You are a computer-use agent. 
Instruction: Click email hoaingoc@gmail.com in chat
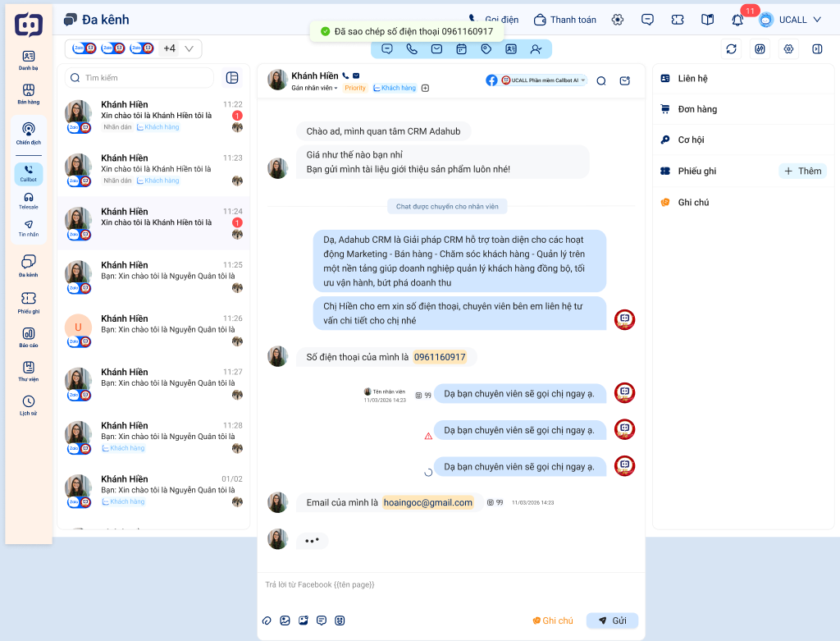(428, 503)
